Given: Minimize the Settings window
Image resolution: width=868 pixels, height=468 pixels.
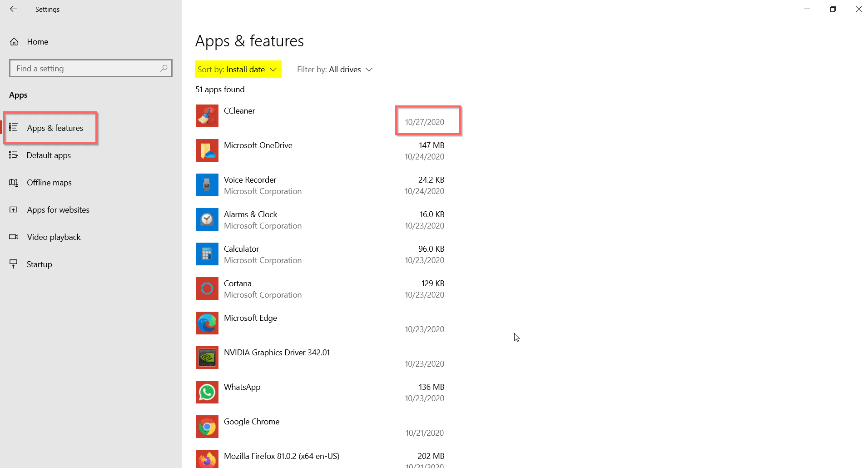Looking at the screenshot, I should 807,9.
